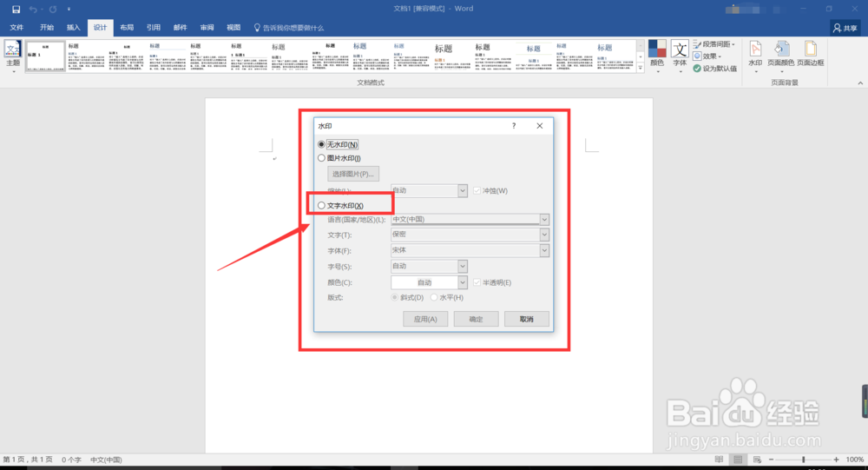This screenshot has width=868, height=470.
Task: Click the OK (确定) button
Action: click(x=476, y=319)
